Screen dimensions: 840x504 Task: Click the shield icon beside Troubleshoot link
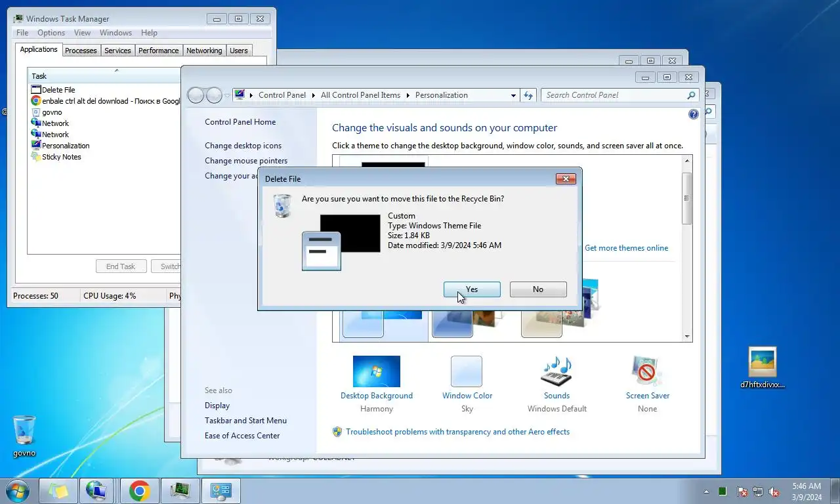[x=337, y=432]
